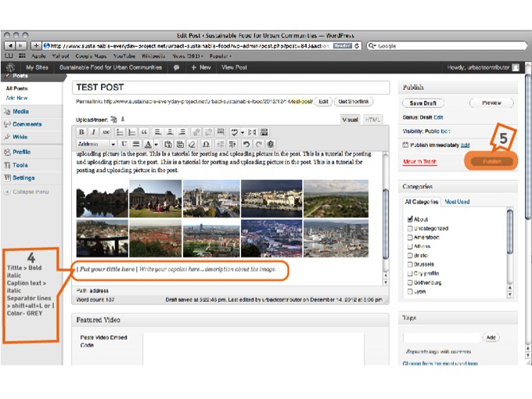This screenshot has height=399, width=532.
Task: Apply Strikethrough (ABC) formatting
Action: pos(106,132)
